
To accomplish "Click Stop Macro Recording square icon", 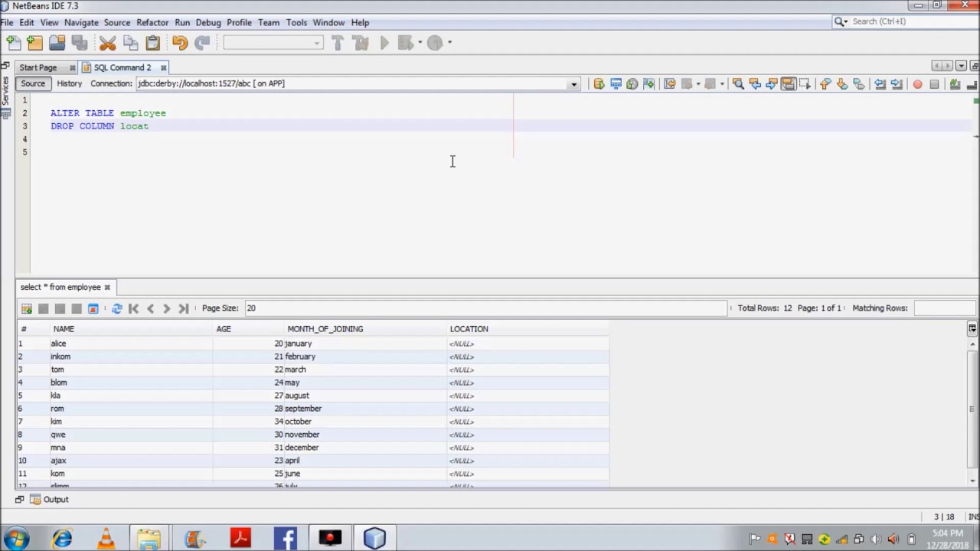I will click(x=934, y=84).
